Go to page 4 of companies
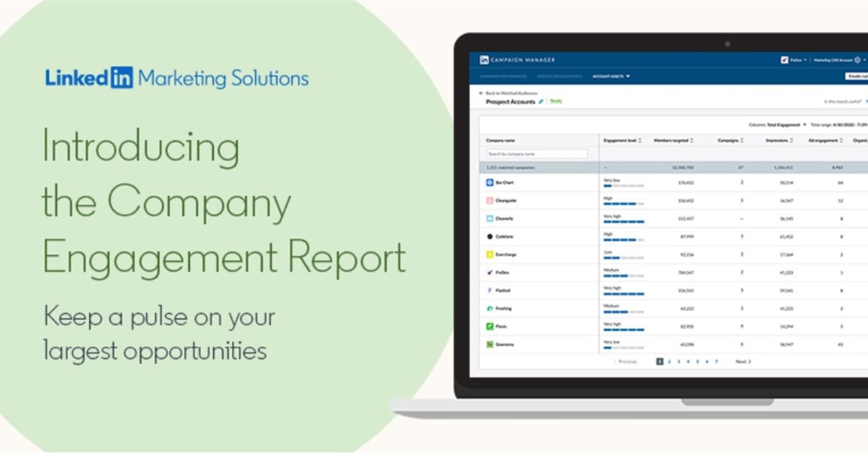The image size is (868, 454). coord(688,361)
